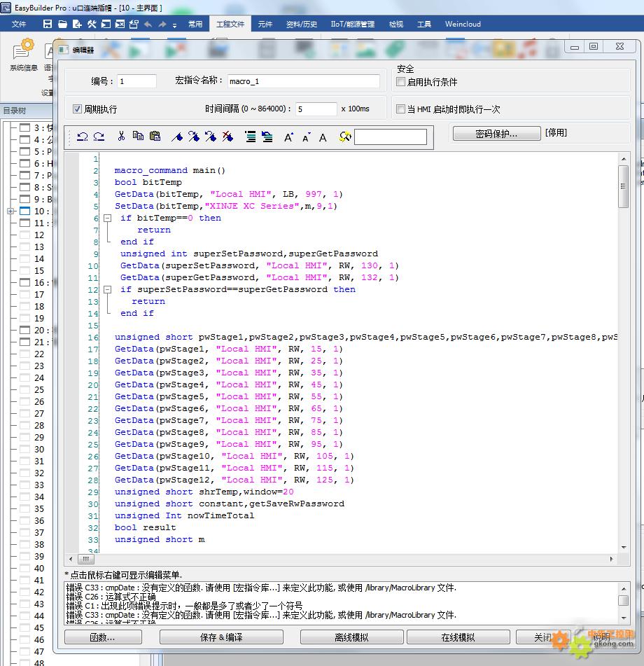Click the 宏指令名称 macro_1 input field

click(304, 81)
